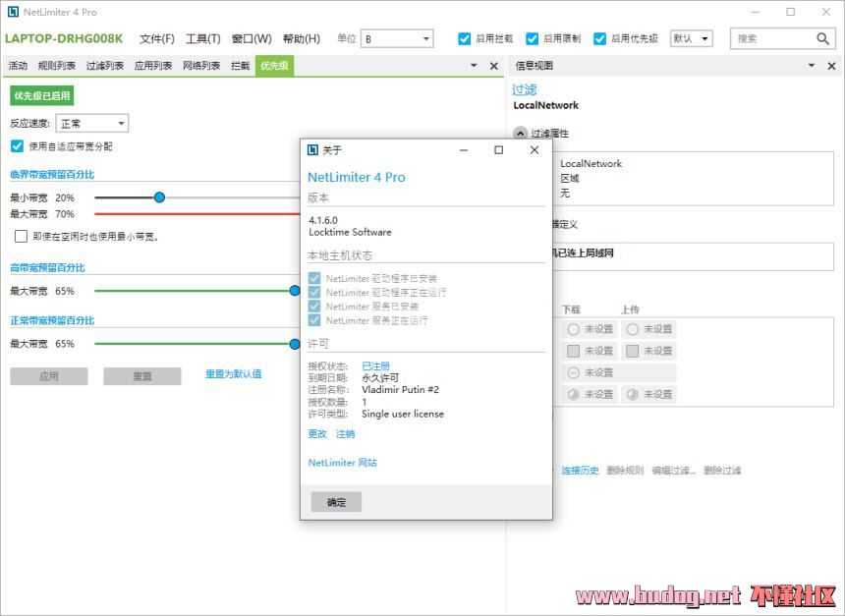The image size is (845, 616).
Task: Close the 优先级 tab panel with its X
Action: [493, 66]
